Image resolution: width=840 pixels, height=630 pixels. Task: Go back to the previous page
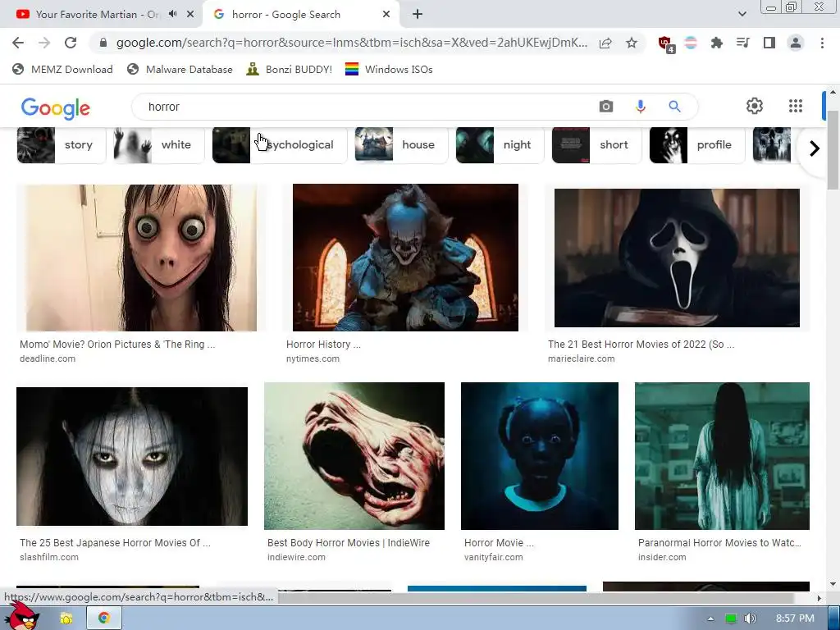click(x=18, y=43)
